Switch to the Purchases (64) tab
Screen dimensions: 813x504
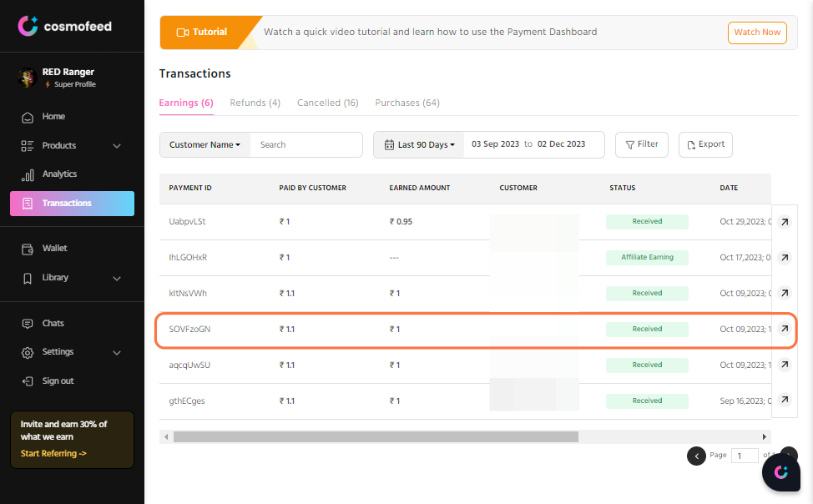[407, 103]
